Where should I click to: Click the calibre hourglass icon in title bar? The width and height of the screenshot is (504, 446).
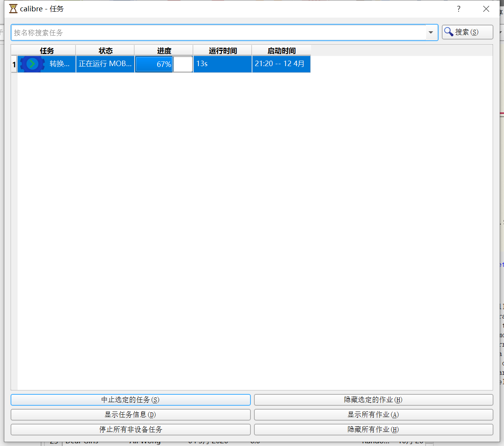(14, 9)
